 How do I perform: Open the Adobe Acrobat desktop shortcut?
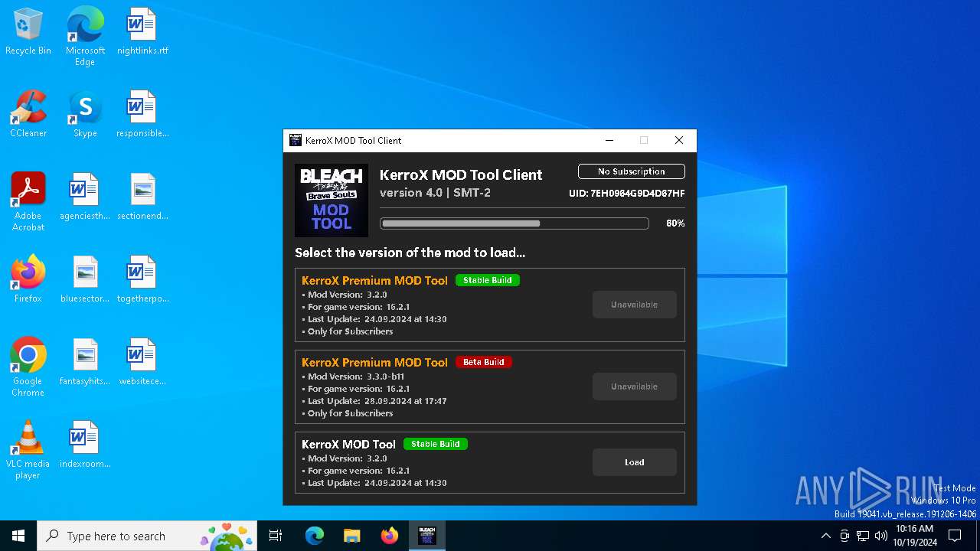coord(28,202)
